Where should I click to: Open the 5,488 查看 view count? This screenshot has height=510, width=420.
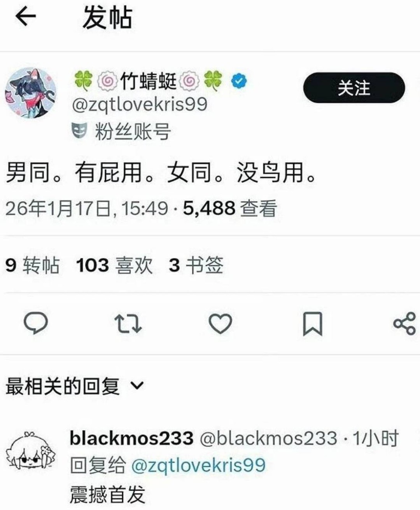[x=230, y=209]
